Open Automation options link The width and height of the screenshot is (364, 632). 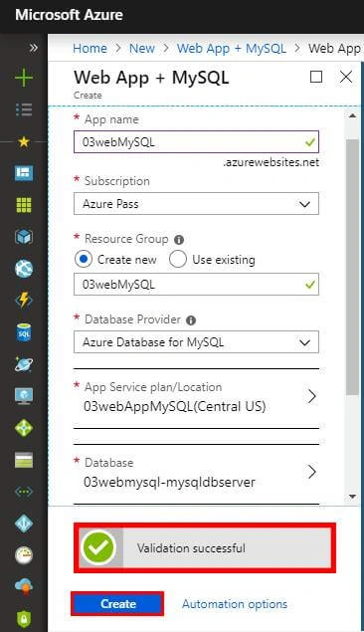[x=235, y=604]
